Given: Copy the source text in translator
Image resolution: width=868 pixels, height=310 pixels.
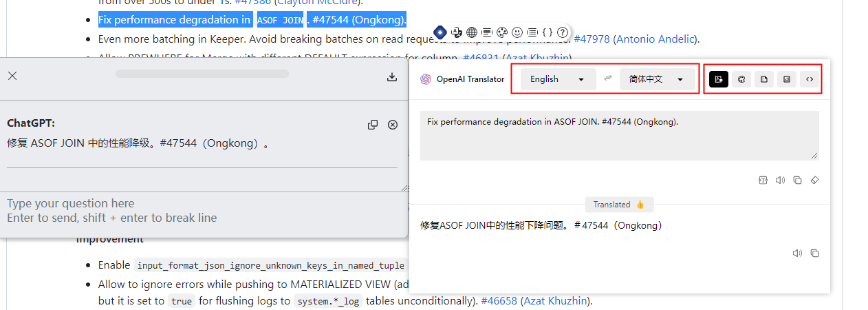Looking at the screenshot, I should coord(797,180).
